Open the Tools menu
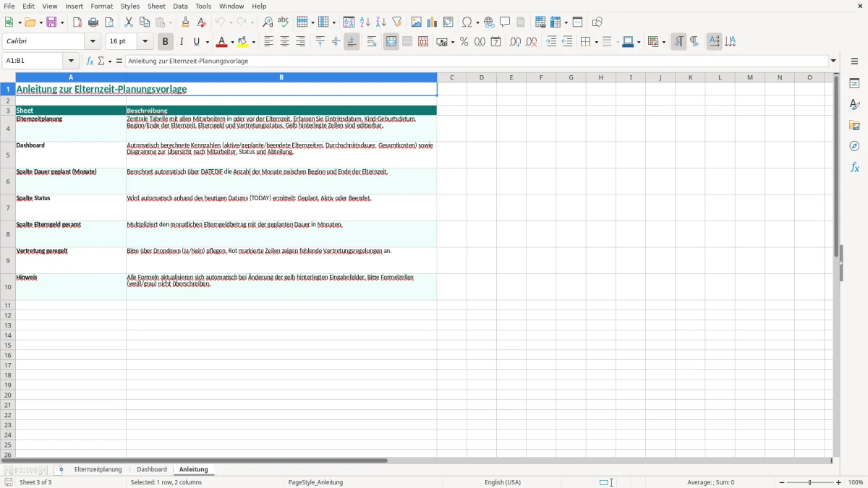868x488 pixels. (x=203, y=6)
